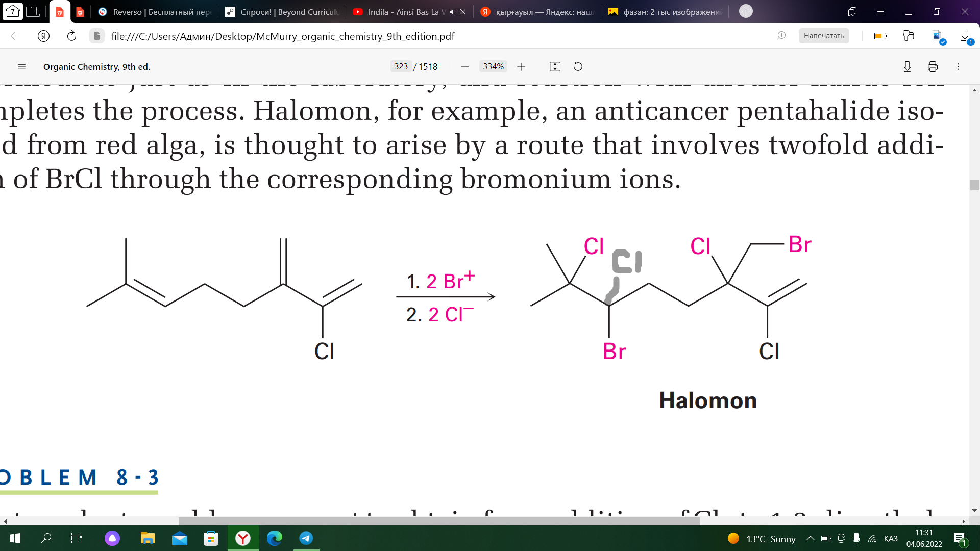The width and height of the screenshot is (980, 551).
Task: Open PDF more actions three-dot menu
Action: (x=958, y=67)
